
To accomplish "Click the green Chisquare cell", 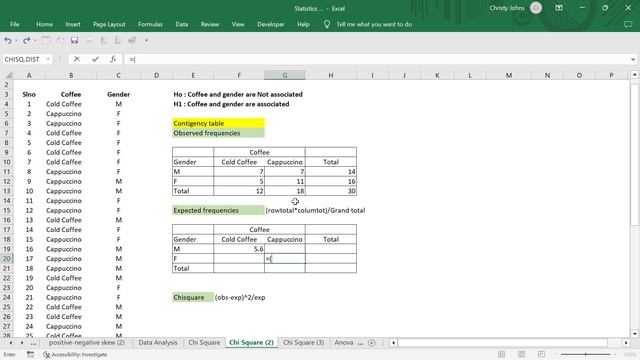I will pos(193,298).
